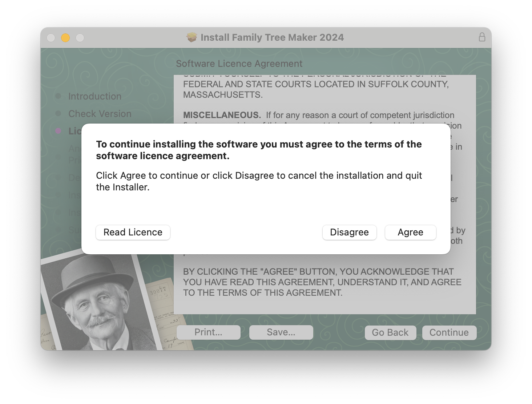Click the Go Back button
The height and width of the screenshot is (404, 532).
(x=390, y=332)
